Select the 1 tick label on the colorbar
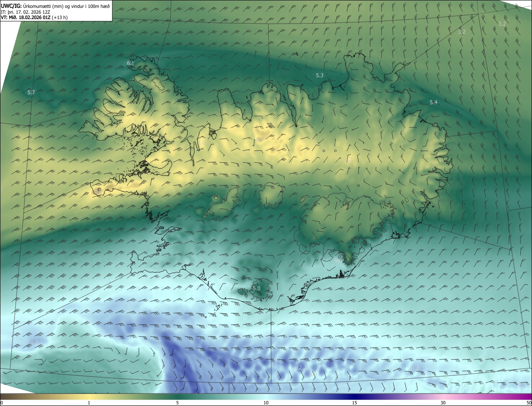Screen dimensions: 532x406 pos(89,403)
